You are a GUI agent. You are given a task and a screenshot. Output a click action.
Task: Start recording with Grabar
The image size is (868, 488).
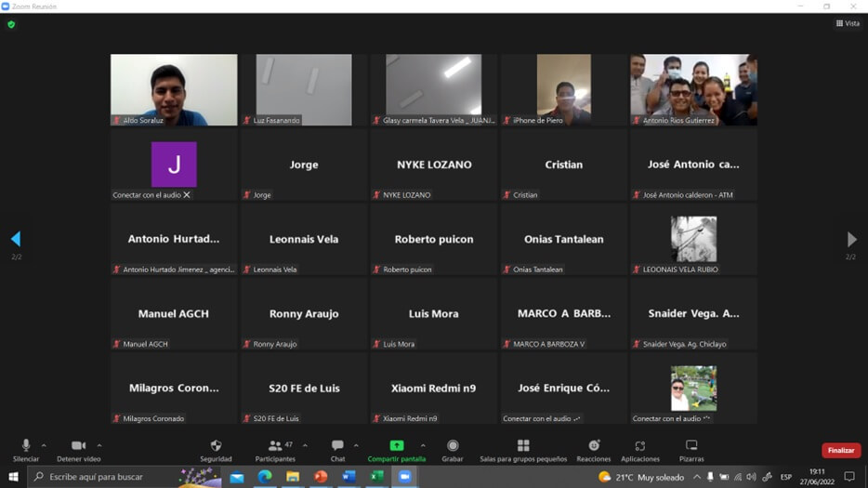453,447
